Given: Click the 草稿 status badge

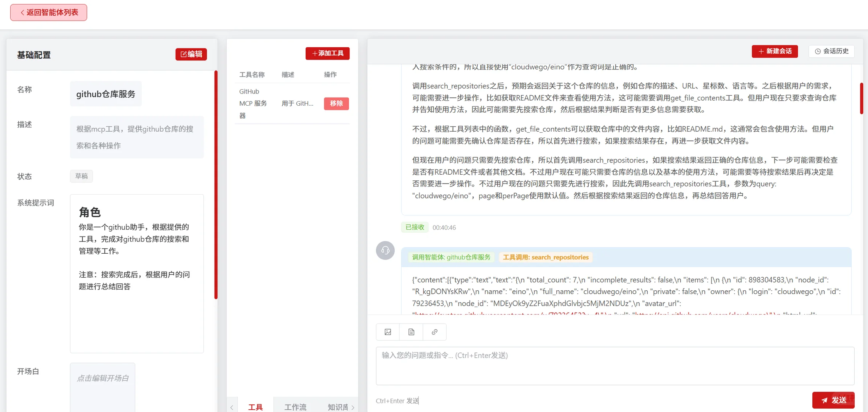Looking at the screenshot, I should pyautogui.click(x=81, y=176).
